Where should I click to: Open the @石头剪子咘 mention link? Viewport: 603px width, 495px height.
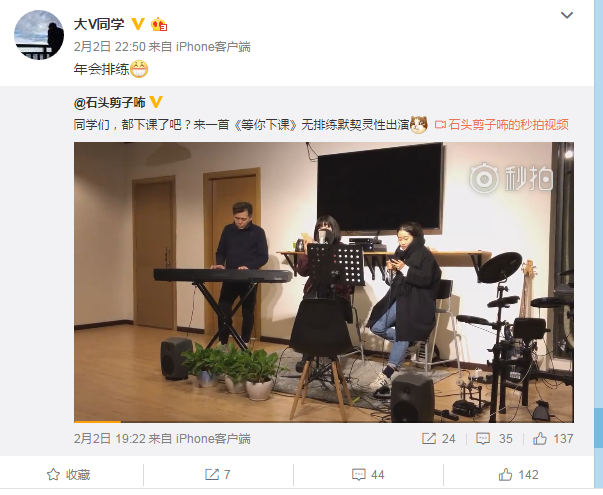[x=110, y=103]
